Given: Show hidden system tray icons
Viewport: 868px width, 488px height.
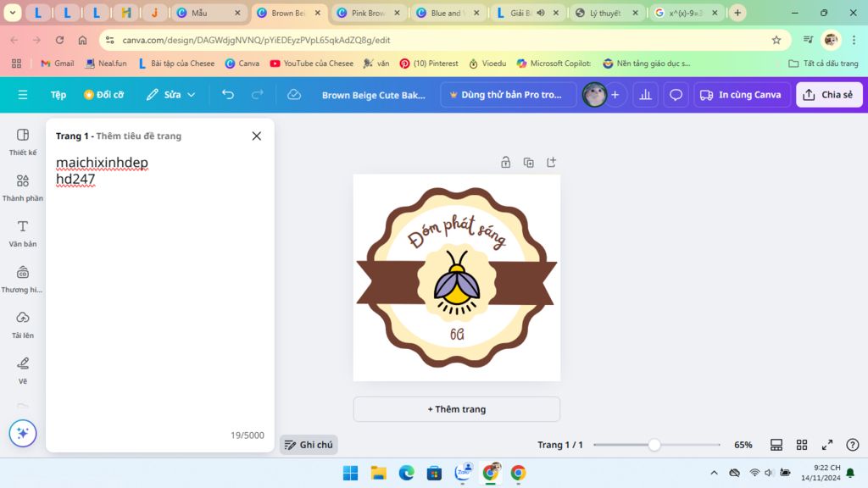Looking at the screenshot, I should click(714, 473).
